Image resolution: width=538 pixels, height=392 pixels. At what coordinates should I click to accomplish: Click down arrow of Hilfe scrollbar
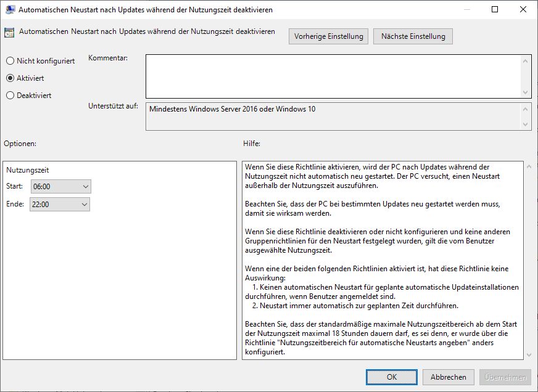tap(529, 354)
